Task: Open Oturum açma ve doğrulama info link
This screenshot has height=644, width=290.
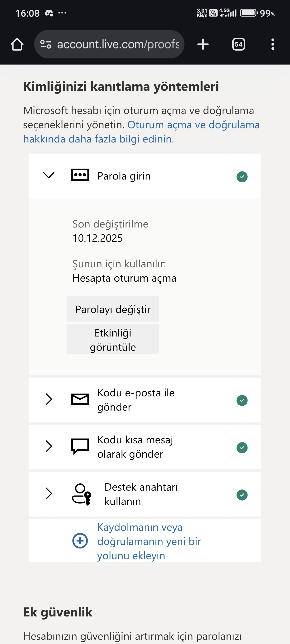Action: coord(141,132)
